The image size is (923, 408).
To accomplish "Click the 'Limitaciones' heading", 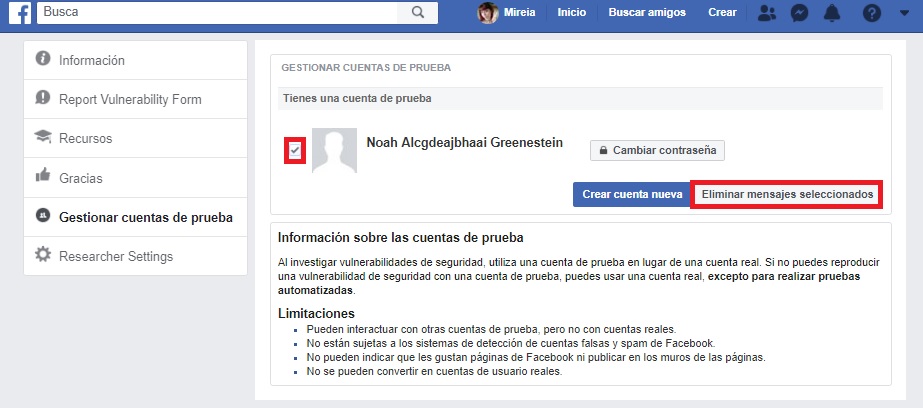I will [x=316, y=313].
